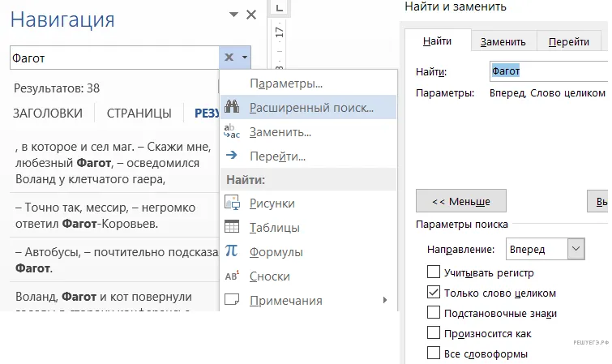Open the Навигация pane options arrow
The image size is (612, 364).
pyautogui.click(x=233, y=15)
